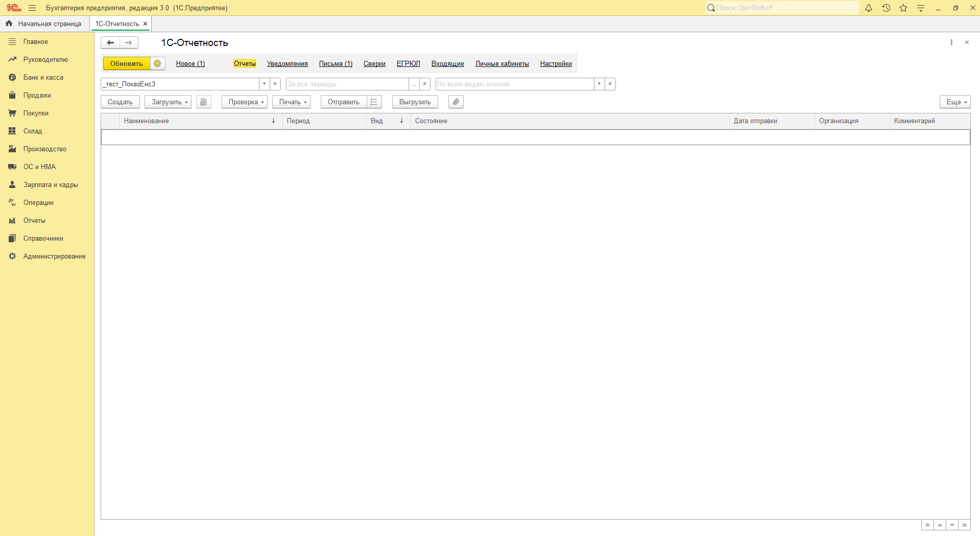
Task: Close the 1С-Отчетность tab
Action: [145, 24]
